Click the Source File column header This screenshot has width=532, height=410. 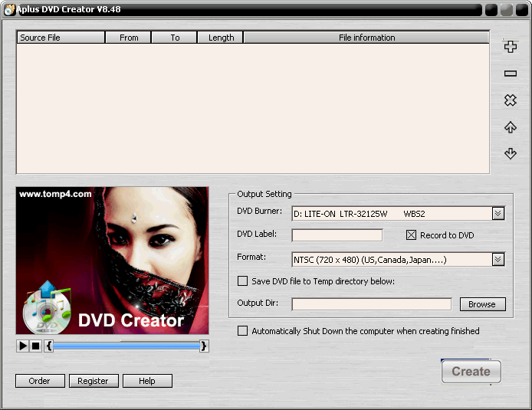(x=61, y=38)
